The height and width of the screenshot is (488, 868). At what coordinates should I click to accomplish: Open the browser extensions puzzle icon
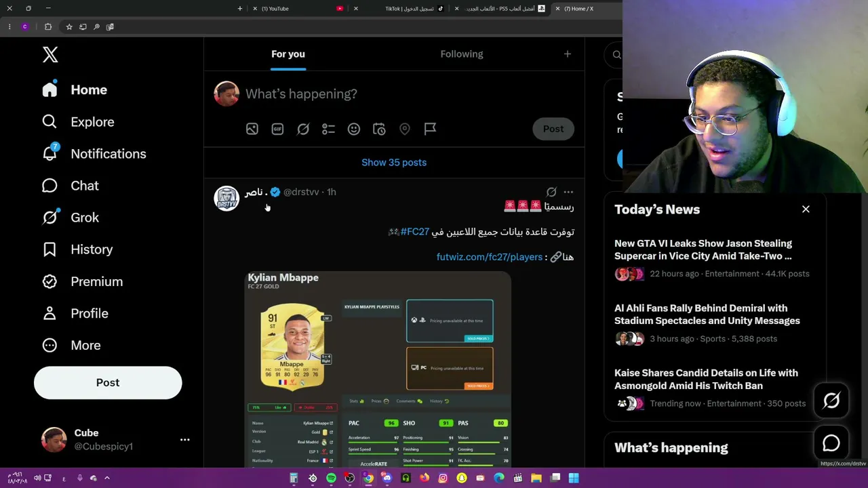(48, 27)
